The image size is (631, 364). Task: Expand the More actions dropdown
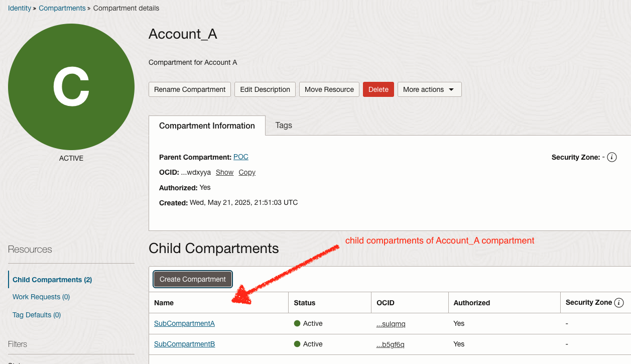[429, 89]
